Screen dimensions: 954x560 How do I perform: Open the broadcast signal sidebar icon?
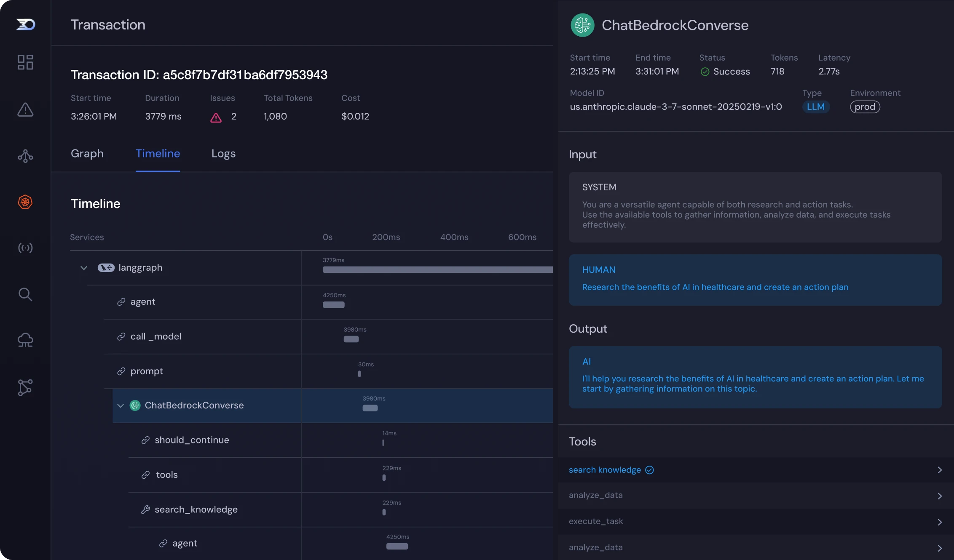[25, 248]
